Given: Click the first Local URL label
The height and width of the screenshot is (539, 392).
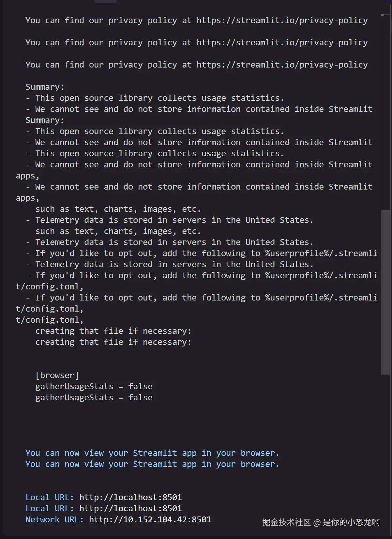Looking at the screenshot, I should [x=50, y=497].
